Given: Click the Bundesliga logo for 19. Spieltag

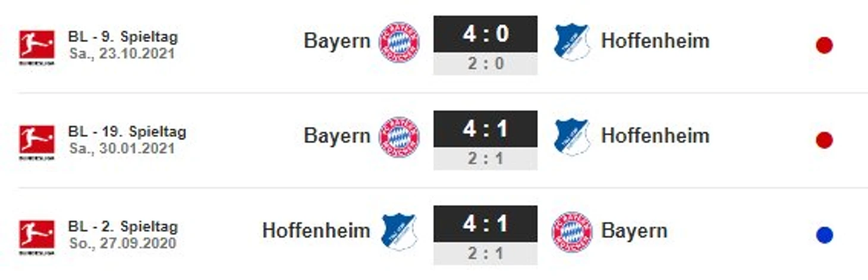Looking at the screenshot, I should pyautogui.click(x=36, y=143).
